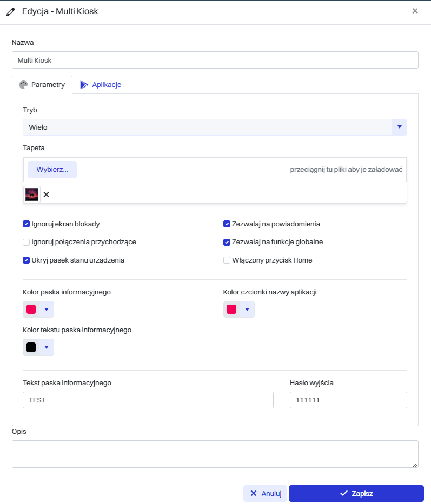Click the pencil edit icon in title
431x504 pixels.
click(11, 11)
